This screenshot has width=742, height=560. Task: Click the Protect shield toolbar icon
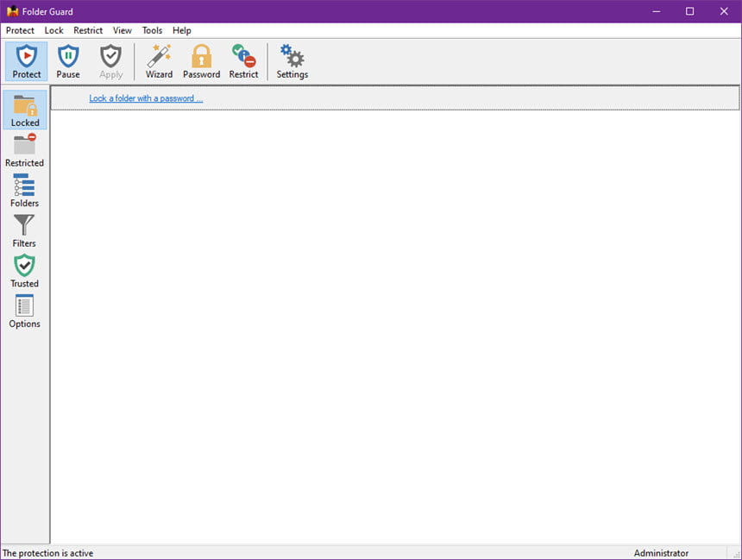[x=27, y=61]
